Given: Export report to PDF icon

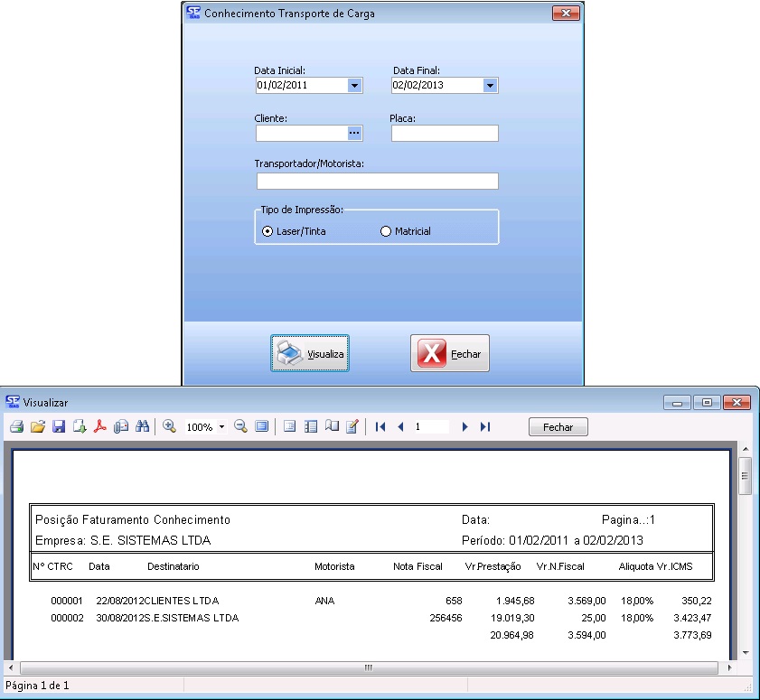Looking at the screenshot, I should [x=101, y=426].
